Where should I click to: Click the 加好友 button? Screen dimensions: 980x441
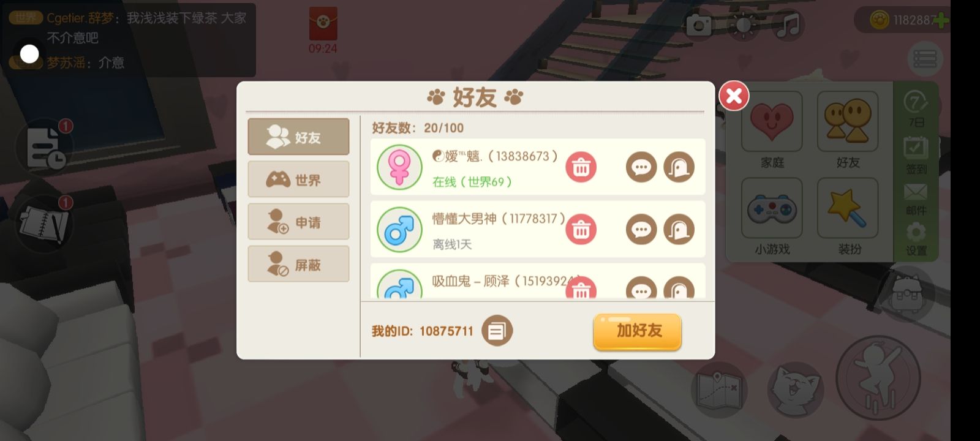637,331
